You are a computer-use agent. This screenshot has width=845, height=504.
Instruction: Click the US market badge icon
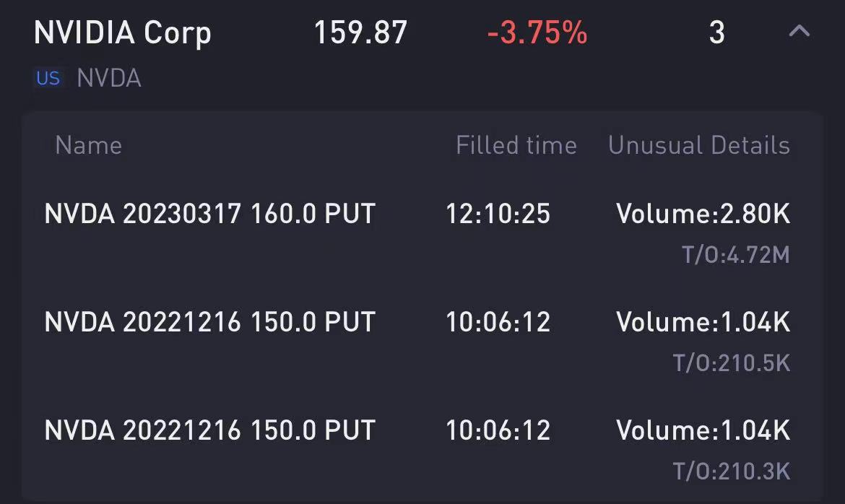[48, 78]
